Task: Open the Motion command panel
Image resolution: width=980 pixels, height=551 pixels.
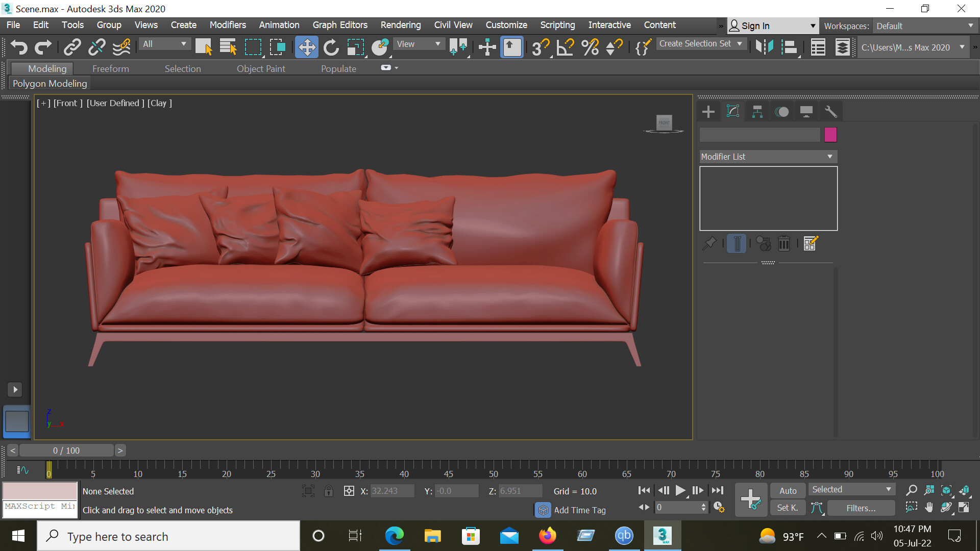Action: 781,111
